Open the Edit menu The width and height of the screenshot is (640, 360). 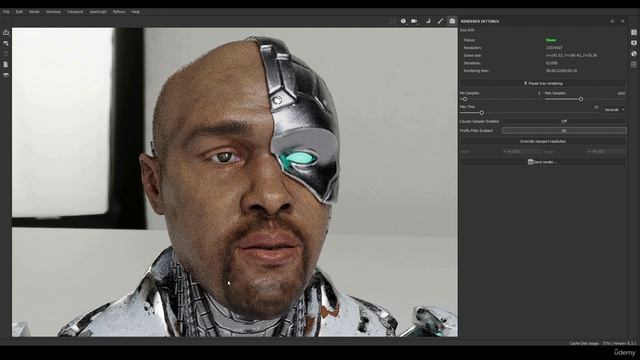click(x=19, y=12)
